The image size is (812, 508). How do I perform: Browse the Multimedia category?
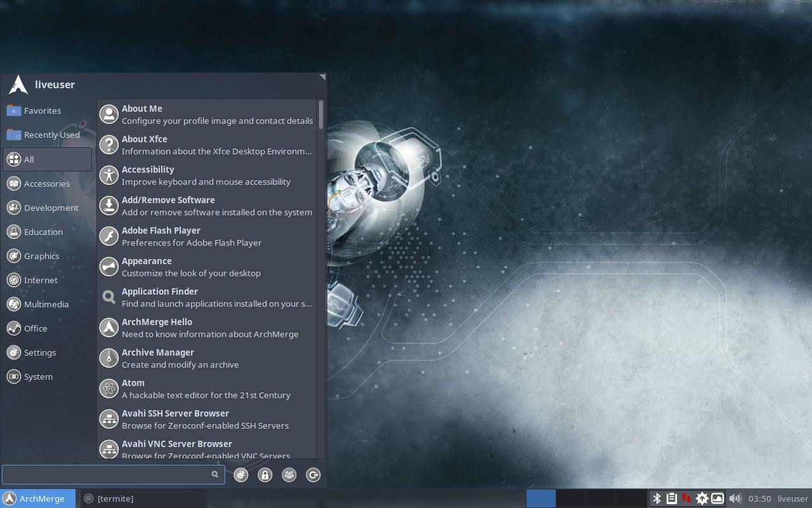[x=48, y=304]
